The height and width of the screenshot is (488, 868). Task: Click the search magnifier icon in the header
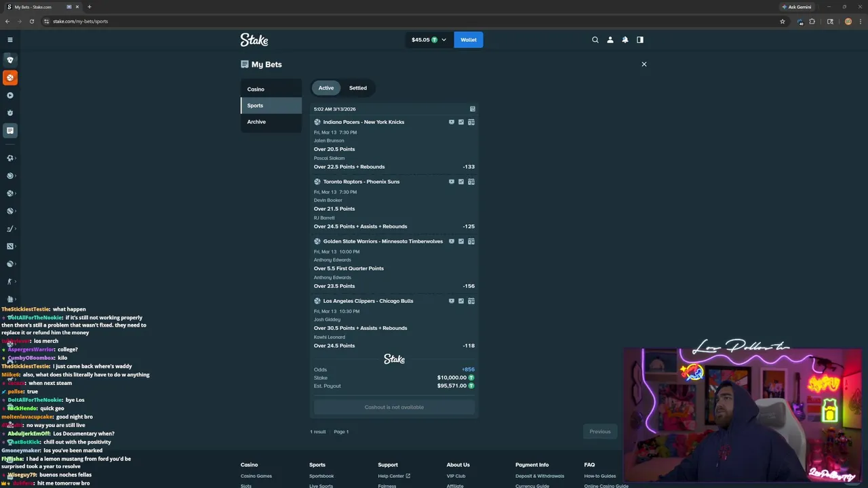click(595, 40)
